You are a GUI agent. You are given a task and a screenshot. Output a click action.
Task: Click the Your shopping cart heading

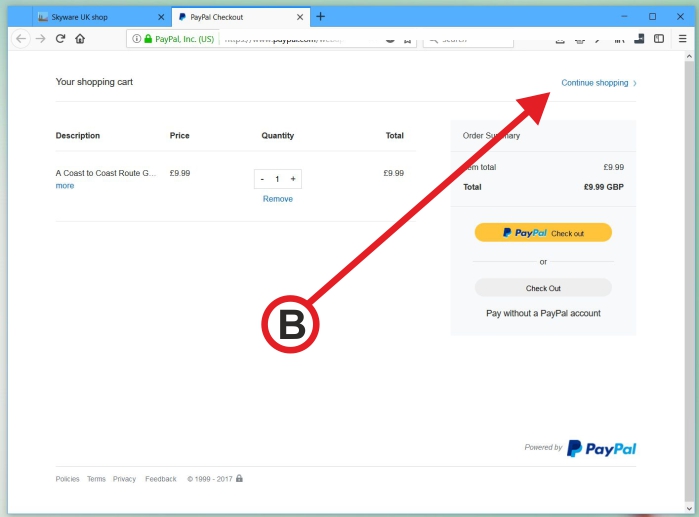(94, 82)
